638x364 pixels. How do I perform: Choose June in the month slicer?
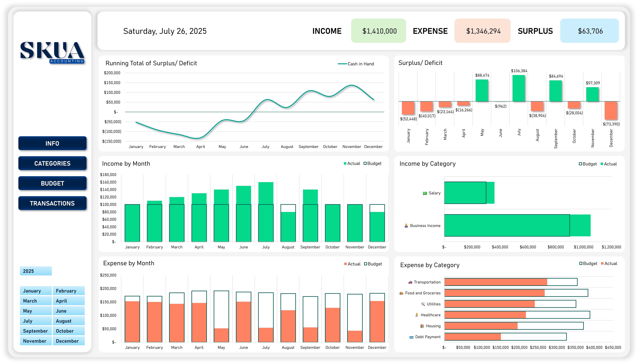pos(69,311)
